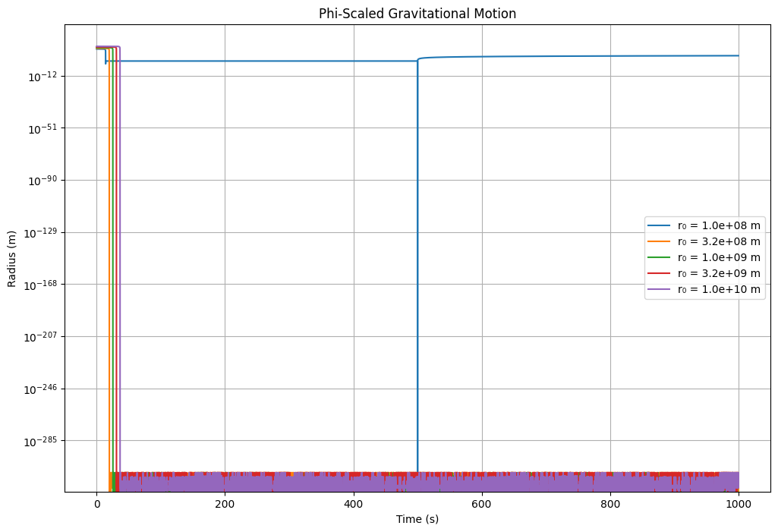Click the 400 tick label on x-axis
Image resolution: width=778 pixels, height=532 pixels.
pos(353,502)
